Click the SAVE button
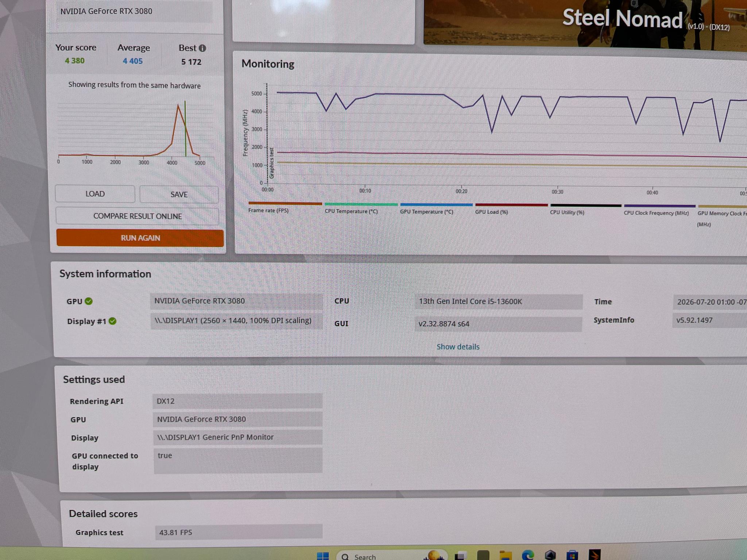 tap(179, 194)
